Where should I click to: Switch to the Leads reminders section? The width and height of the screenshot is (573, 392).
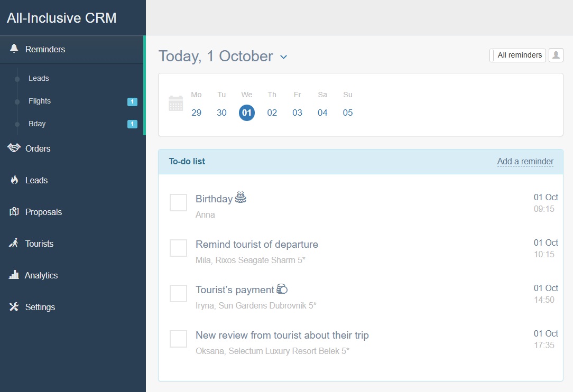[38, 78]
